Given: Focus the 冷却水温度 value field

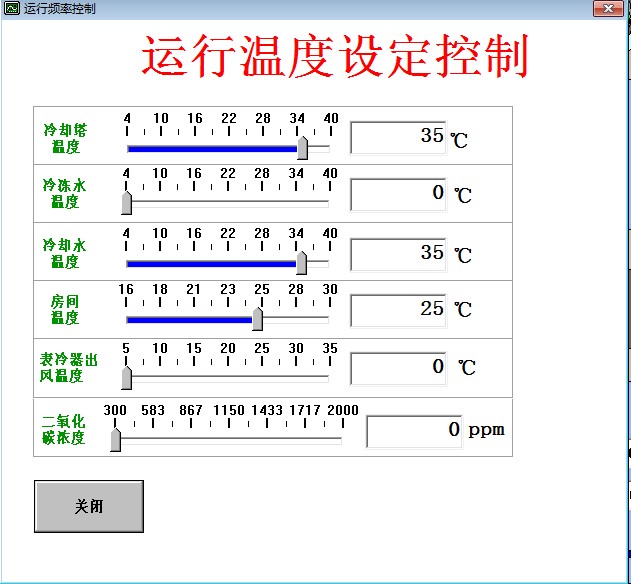Looking at the screenshot, I should 398,254.
